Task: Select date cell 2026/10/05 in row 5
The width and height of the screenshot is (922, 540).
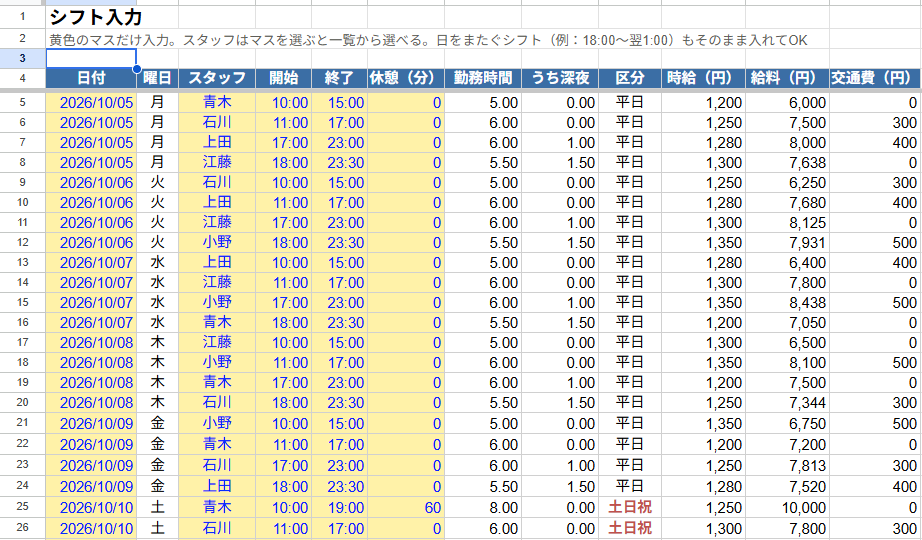Action: (x=91, y=102)
